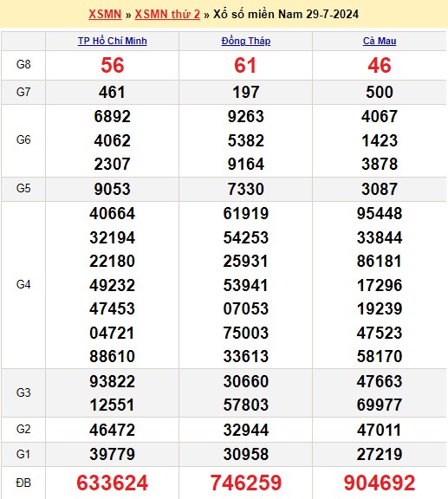Click the G8 number 56
Viewport: 448px width, 499px height.
pos(113,66)
